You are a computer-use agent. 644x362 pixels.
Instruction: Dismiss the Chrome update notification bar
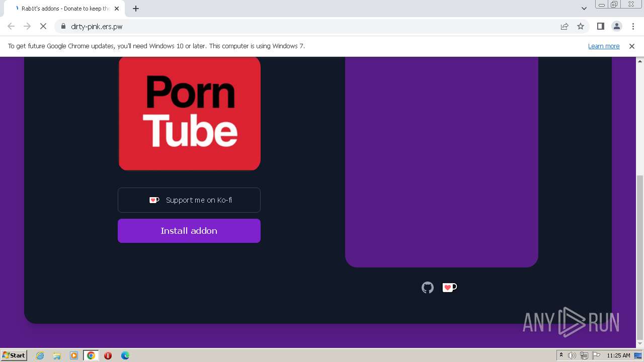[x=632, y=46]
